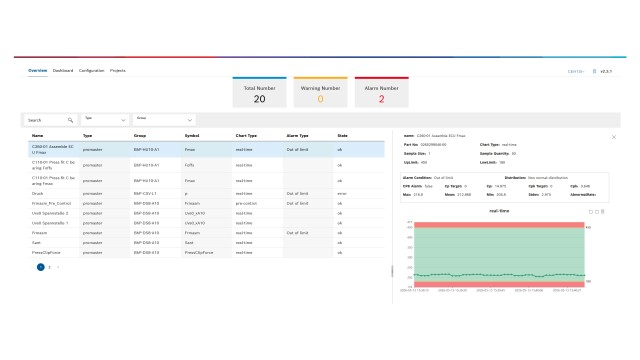640x360 pixels.
Task: Select the Sant row name cell
Action: click(x=36, y=242)
